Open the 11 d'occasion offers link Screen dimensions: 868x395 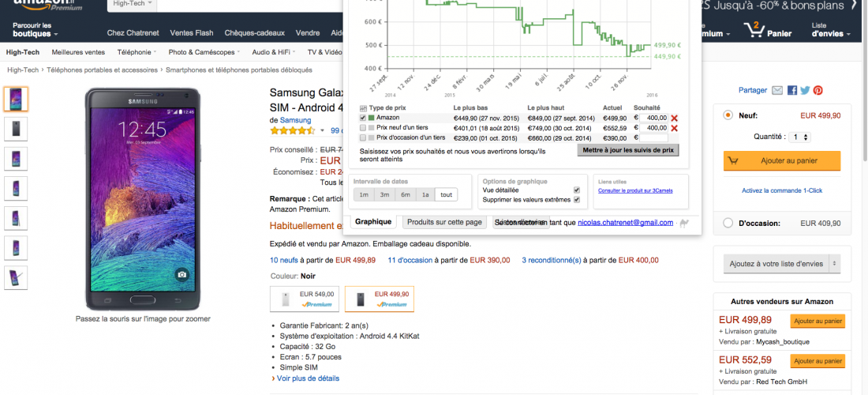coord(410,260)
